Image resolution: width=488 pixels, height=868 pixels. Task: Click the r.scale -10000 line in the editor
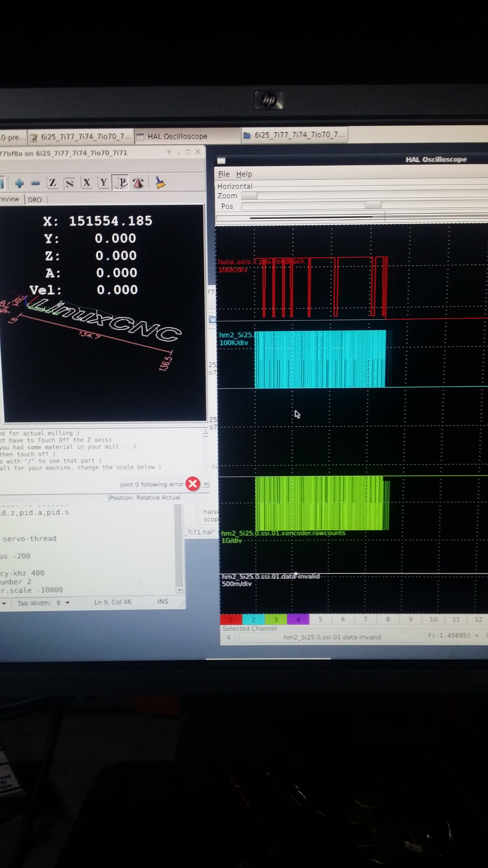coord(31,590)
